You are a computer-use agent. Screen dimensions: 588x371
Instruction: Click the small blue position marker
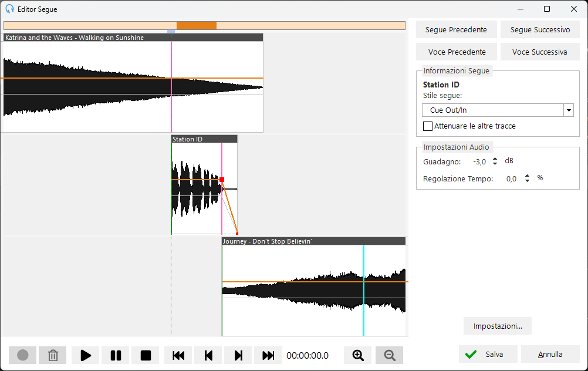pyautogui.click(x=171, y=32)
